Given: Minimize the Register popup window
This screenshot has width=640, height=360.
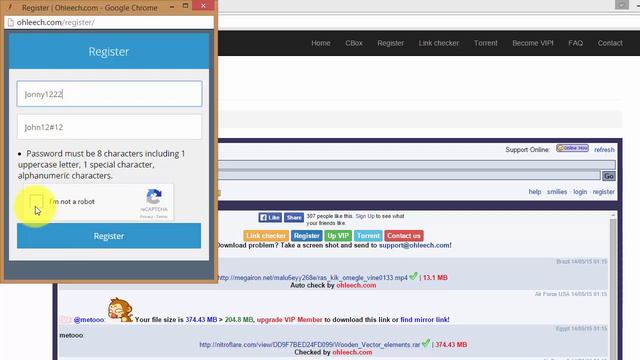Looking at the screenshot, I should (x=172, y=6).
